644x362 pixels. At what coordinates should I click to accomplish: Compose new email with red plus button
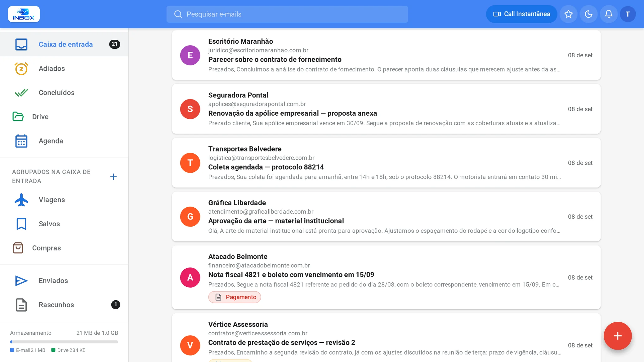(618, 336)
